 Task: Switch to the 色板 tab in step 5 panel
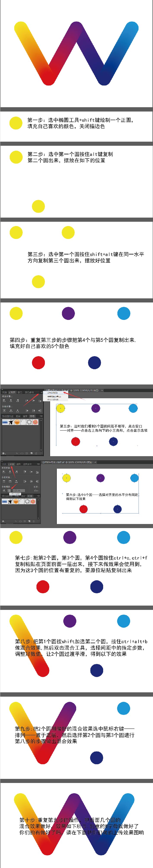click(18, 416)
